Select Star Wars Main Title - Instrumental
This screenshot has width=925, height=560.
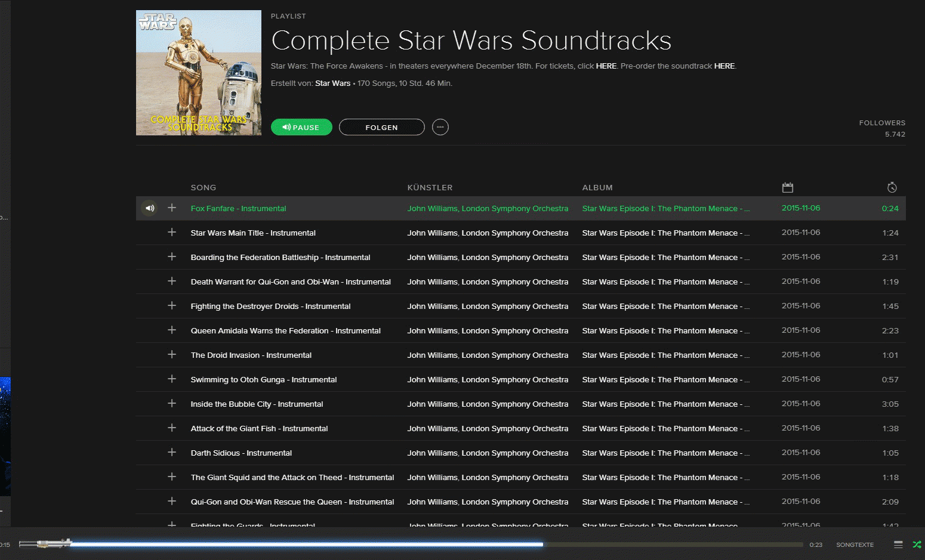(253, 233)
